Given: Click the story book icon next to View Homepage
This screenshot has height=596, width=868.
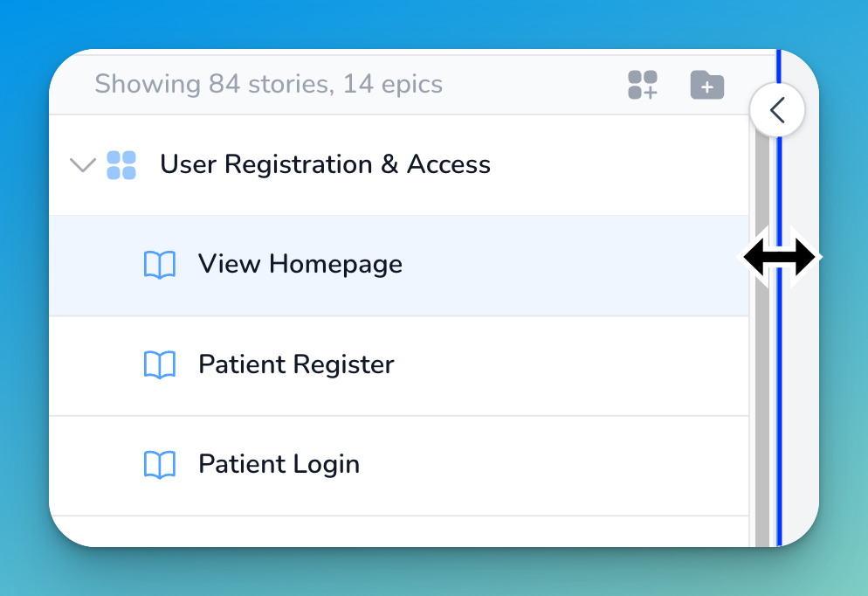Looking at the screenshot, I should point(161,264).
